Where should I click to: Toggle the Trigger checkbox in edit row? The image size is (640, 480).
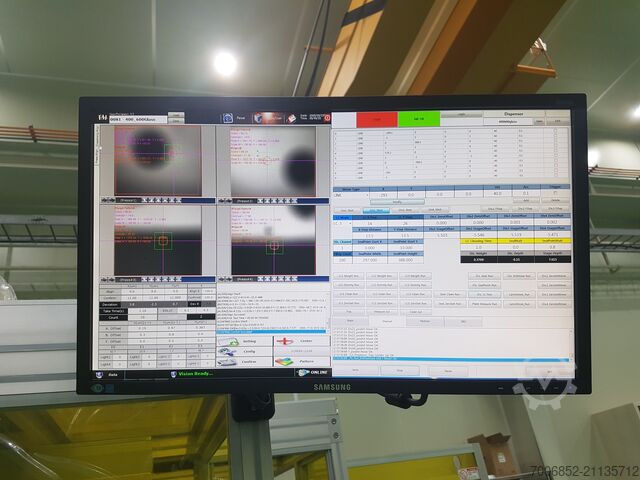pos(555,193)
